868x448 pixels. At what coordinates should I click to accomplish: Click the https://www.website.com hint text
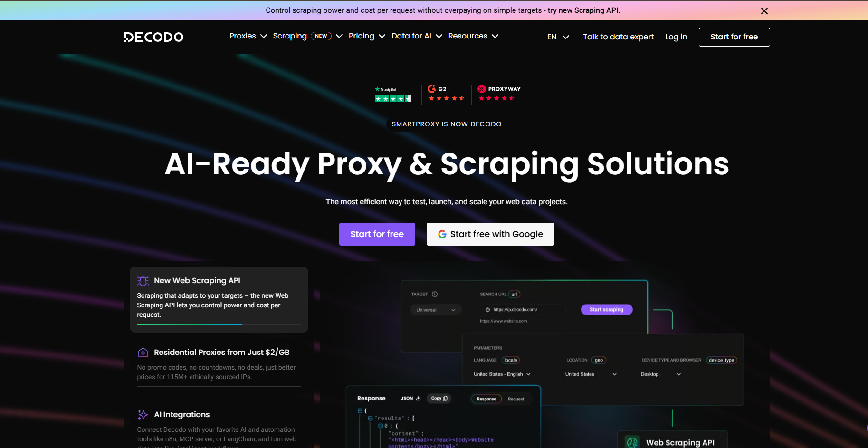click(x=504, y=321)
